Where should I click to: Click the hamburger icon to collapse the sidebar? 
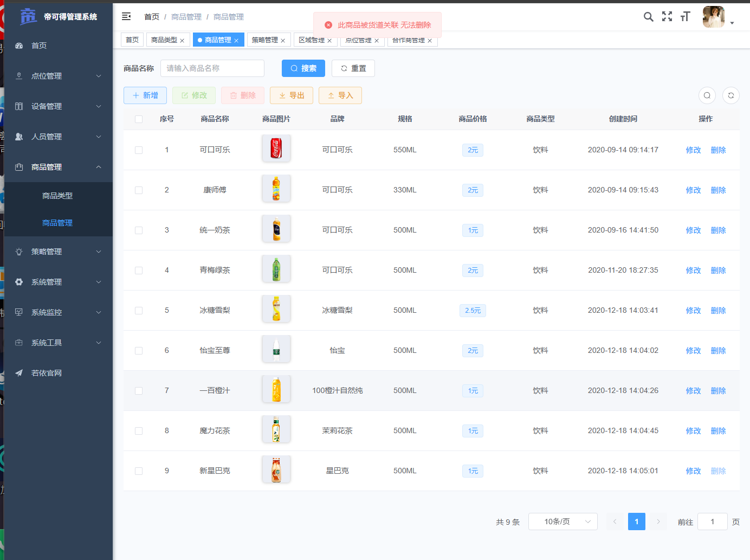pyautogui.click(x=126, y=17)
